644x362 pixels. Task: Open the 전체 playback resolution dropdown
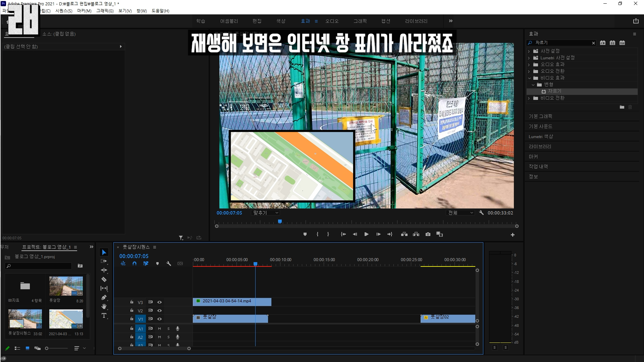pyautogui.click(x=461, y=213)
